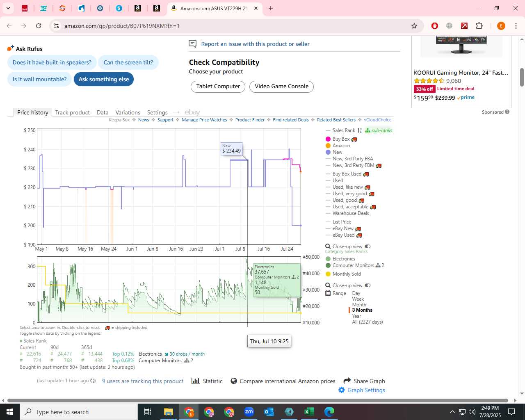Open the tab search dropdown arrow
This screenshot has height=420, width=525.
click(x=8, y=8)
